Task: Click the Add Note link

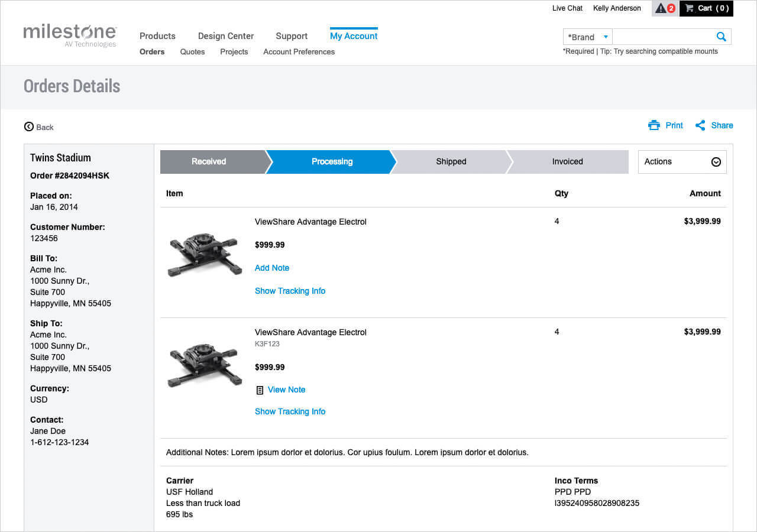Action: [x=272, y=268]
